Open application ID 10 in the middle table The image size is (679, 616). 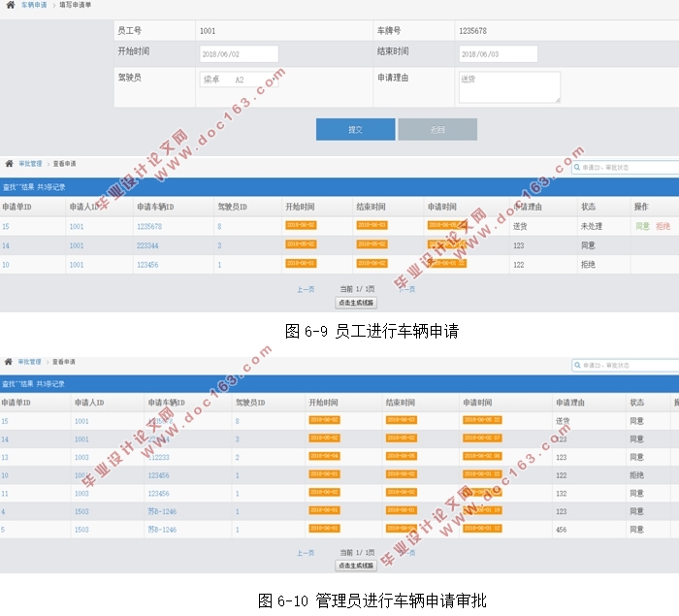pos(6,264)
